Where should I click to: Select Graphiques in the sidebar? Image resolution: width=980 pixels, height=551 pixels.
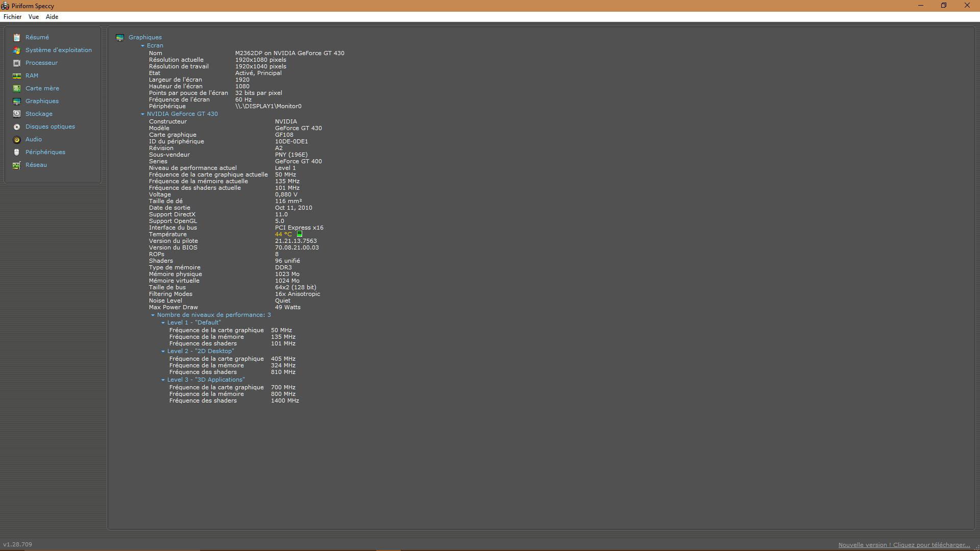click(42, 101)
